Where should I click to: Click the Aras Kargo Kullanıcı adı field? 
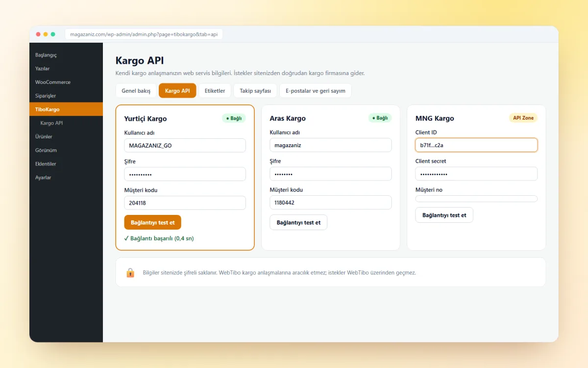coord(331,145)
